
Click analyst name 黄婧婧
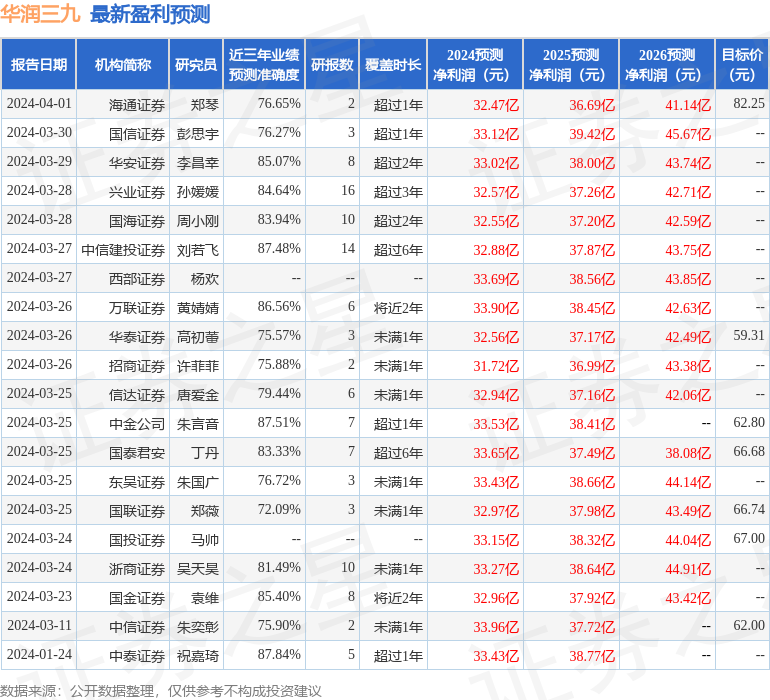coord(198,308)
